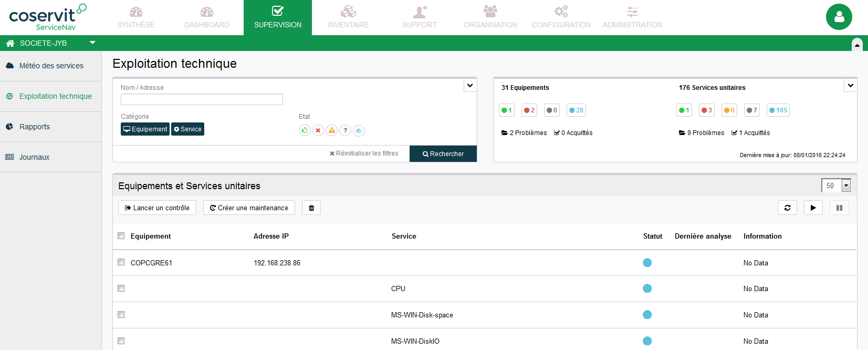Delete selected items with the trash icon
This screenshot has width=868, height=350.
point(311,208)
